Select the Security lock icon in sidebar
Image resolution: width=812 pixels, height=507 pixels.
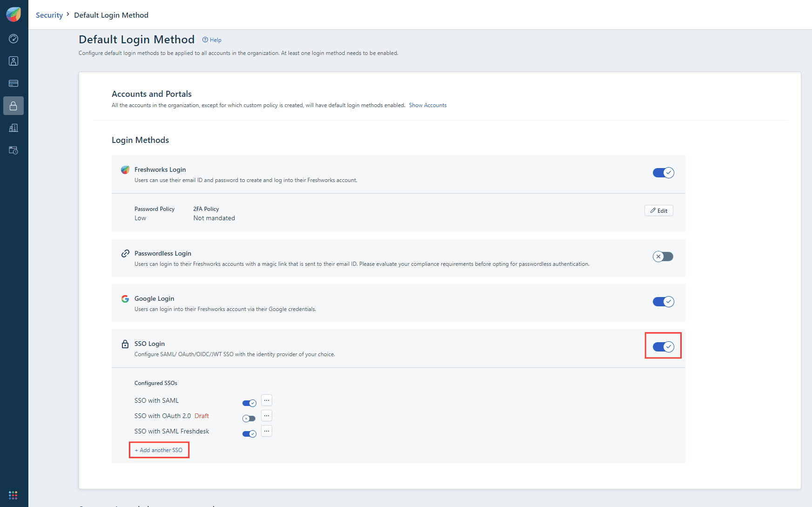coord(13,106)
